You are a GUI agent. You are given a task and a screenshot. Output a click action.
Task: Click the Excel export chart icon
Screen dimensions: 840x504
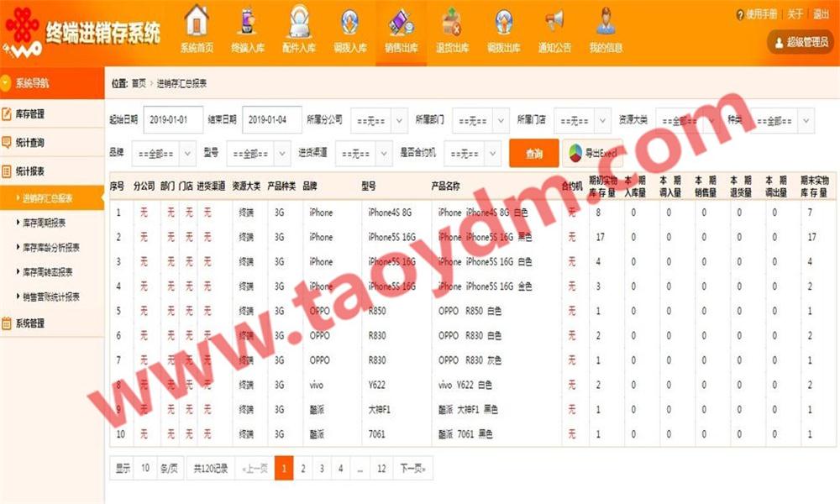(x=575, y=153)
